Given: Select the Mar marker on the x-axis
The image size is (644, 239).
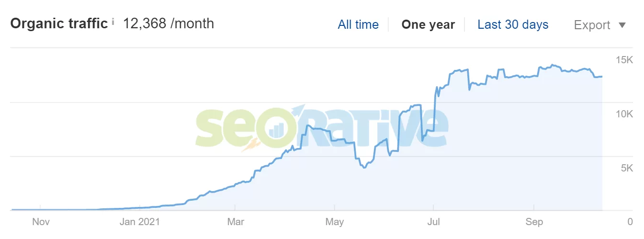Looking at the screenshot, I should coord(236,222).
